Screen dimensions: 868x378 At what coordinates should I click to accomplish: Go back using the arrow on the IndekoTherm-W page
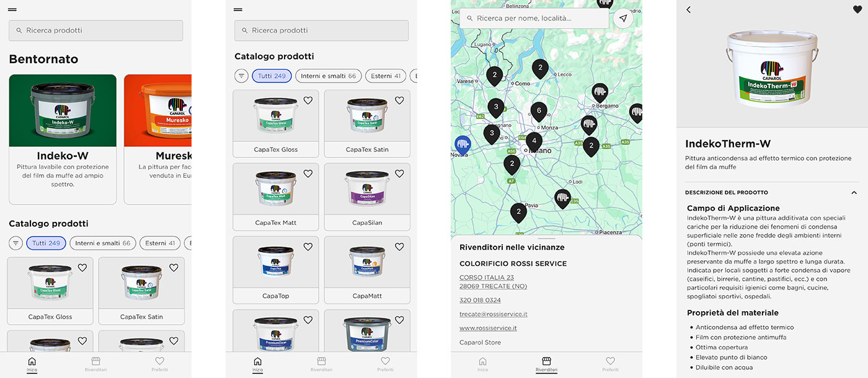pos(688,10)
